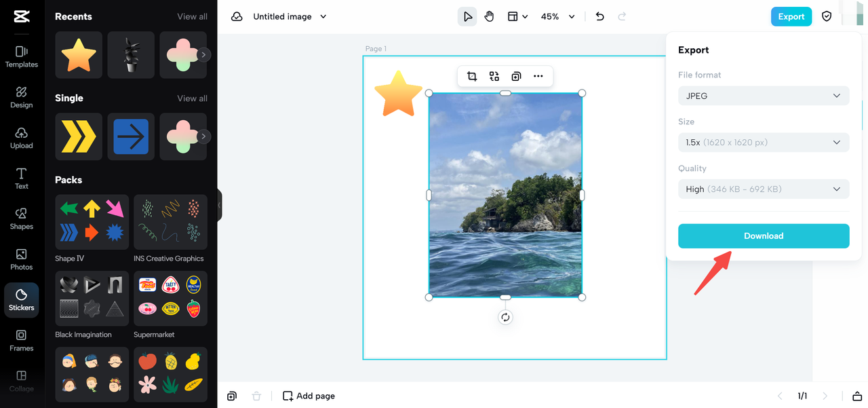Open the Collage sidebar panel
Image resolution: width=868 pixels, height=408 pixels.
coord(22,381)
